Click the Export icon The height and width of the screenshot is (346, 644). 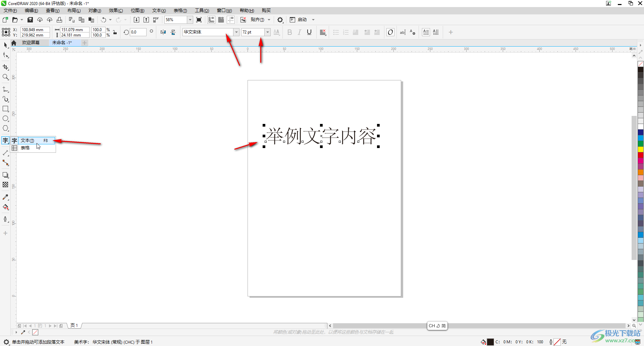pos(146,20)
